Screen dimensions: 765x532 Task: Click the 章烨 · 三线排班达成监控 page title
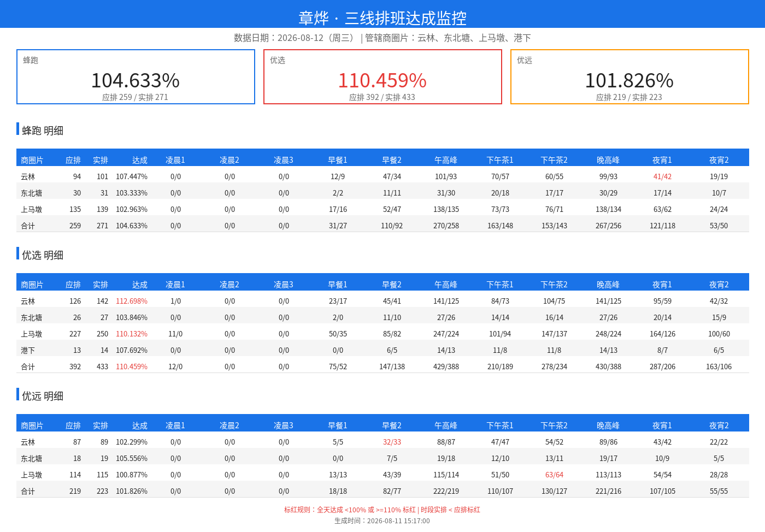click(382, 18)
